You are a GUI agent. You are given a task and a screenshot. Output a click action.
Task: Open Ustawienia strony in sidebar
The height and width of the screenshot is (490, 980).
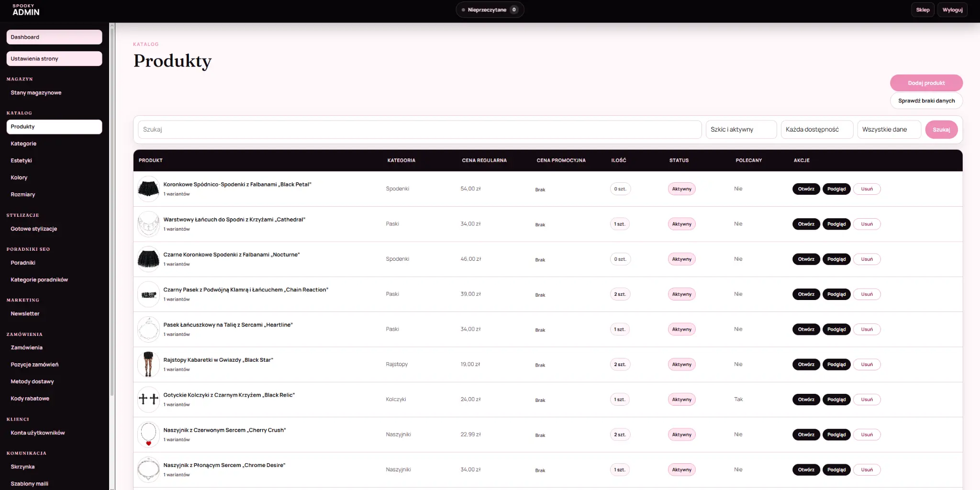pyautogui.click(x=54, y=59)
